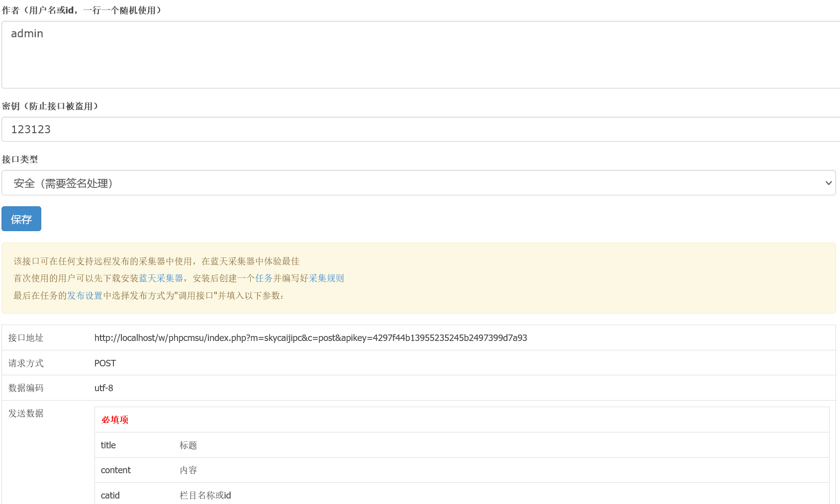Click the content row labeled 内容
The image size is (840, 504).
[x=188, y=470]
